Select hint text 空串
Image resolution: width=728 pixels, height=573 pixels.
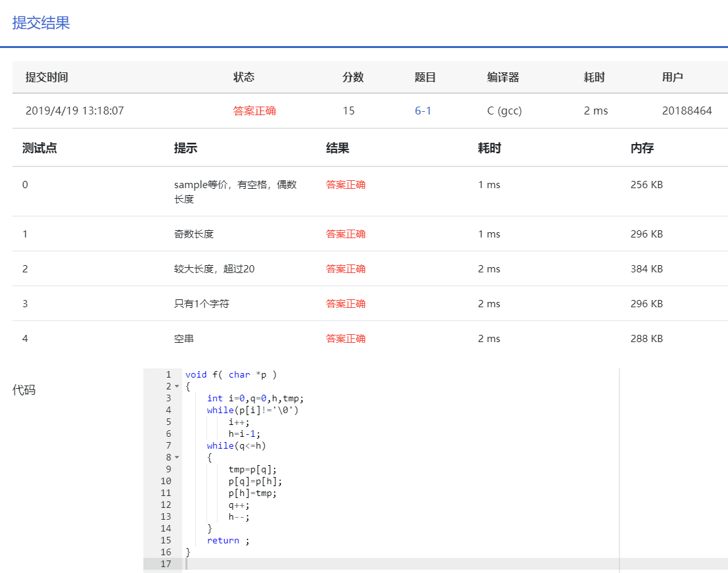pos(184,339)
